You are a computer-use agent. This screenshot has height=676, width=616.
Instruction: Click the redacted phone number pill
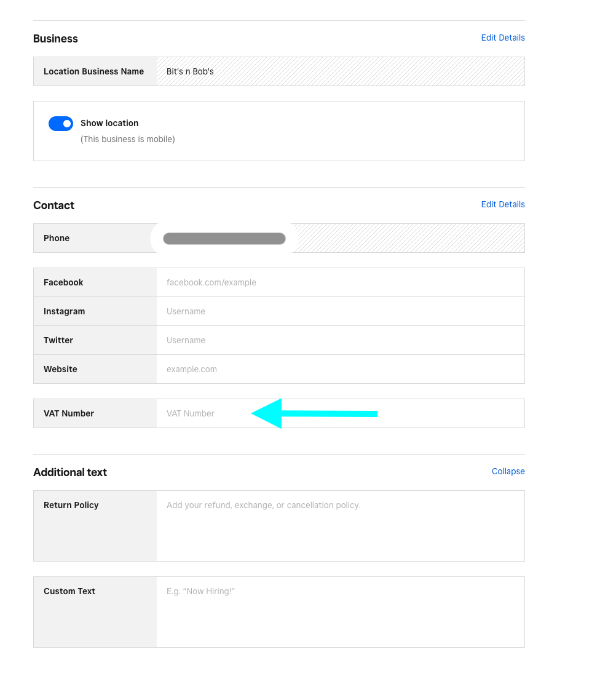click(x=224, y=238)
